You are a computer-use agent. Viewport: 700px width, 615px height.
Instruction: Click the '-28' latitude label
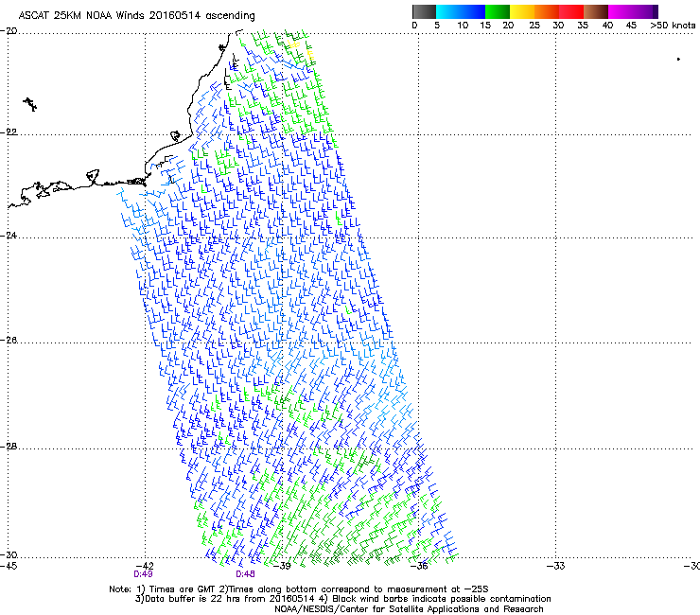click(9, 447)
